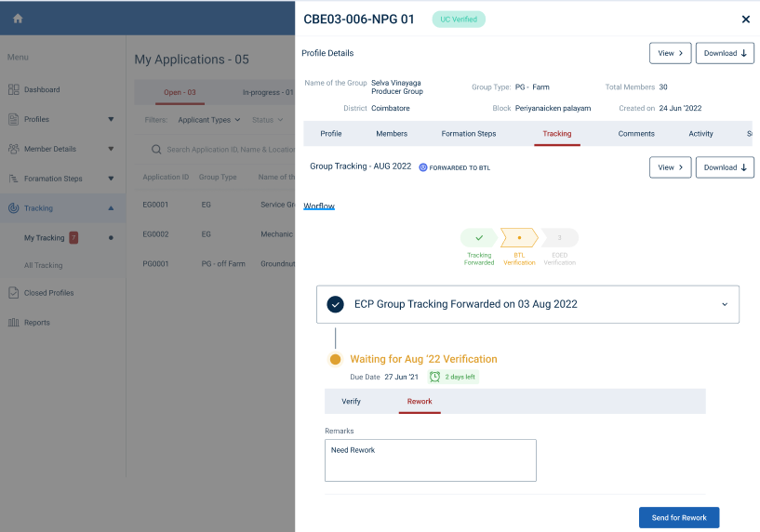Switch to the Verify tab
760x532 pixels.
tap(351, 402)
